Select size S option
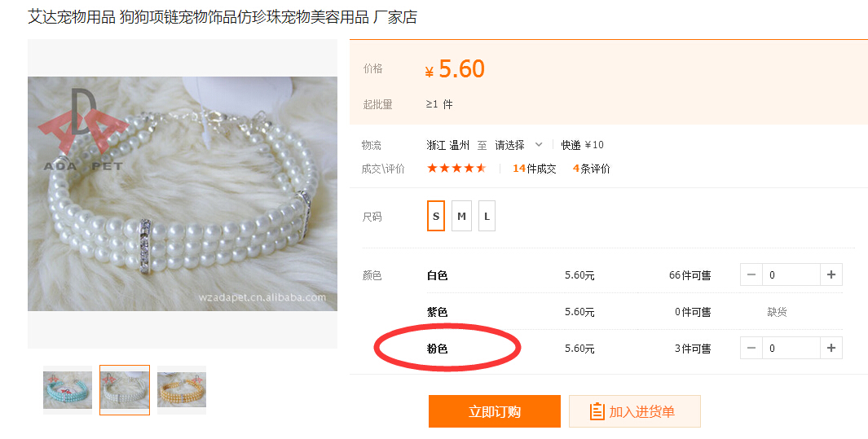868x439 pixels. [436, 217]
